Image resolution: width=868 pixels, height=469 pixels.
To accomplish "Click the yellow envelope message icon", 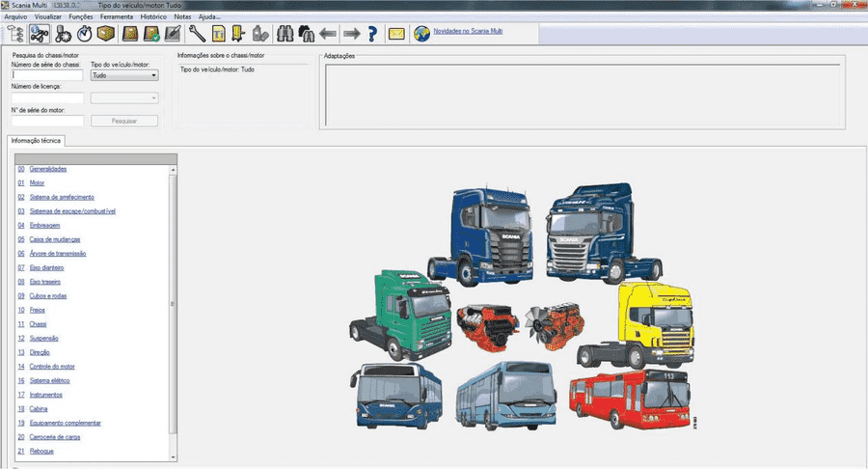I will tap(396, 35).
